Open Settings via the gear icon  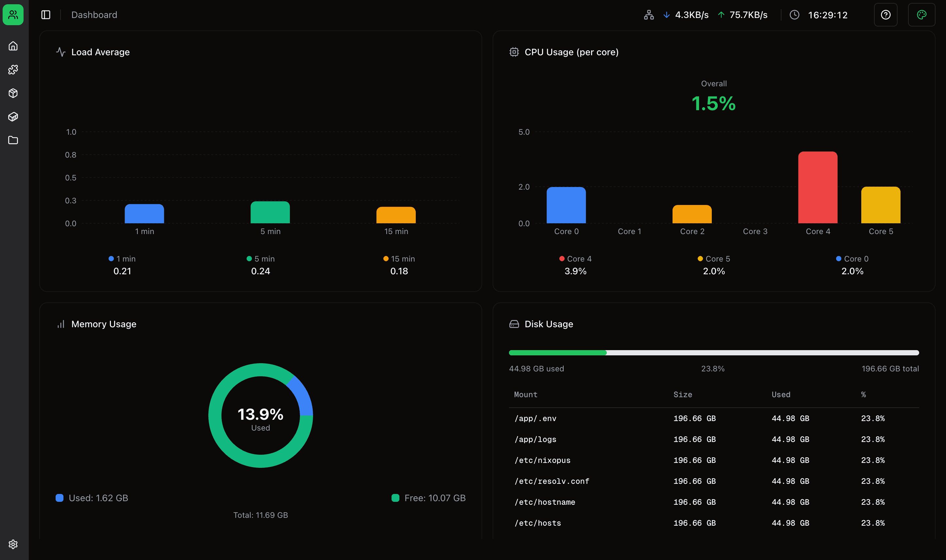coord(13,544)
